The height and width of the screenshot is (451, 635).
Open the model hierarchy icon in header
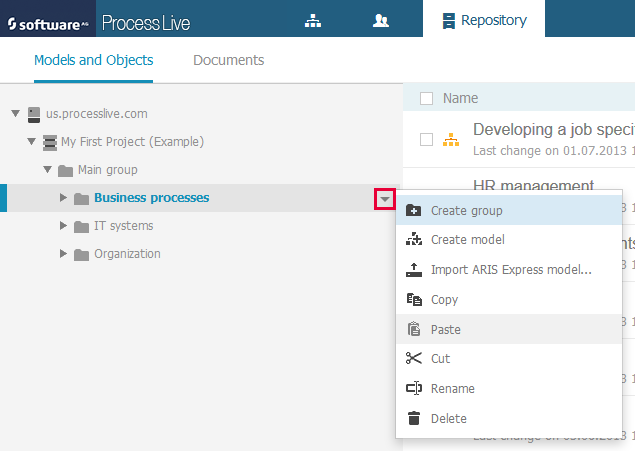[313, 21]
